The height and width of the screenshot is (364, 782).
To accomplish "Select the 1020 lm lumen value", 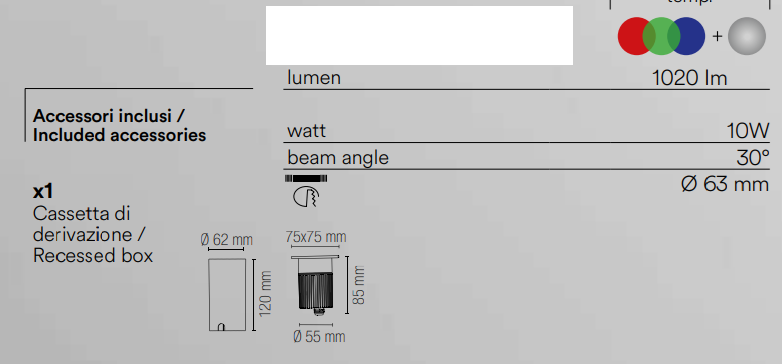I will [x=689, y=78].
